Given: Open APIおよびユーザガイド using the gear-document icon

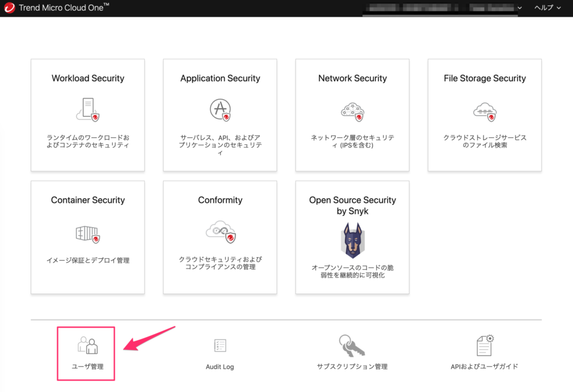Looking at the screenshot, I should [484, 346].
